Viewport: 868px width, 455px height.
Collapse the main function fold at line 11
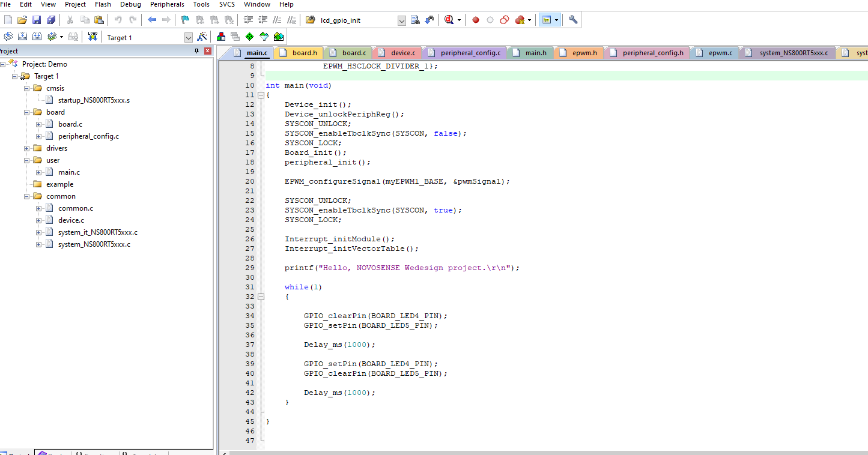point(261,95)
